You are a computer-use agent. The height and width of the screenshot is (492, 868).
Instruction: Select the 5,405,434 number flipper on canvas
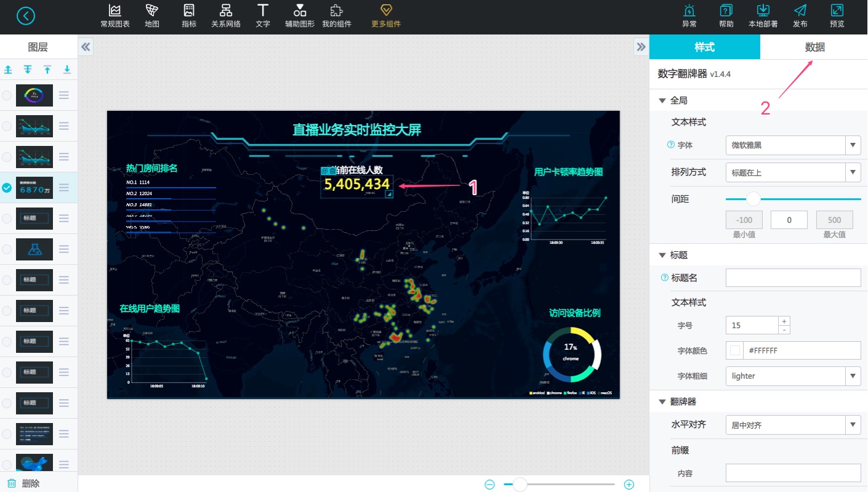click(357, 183)
